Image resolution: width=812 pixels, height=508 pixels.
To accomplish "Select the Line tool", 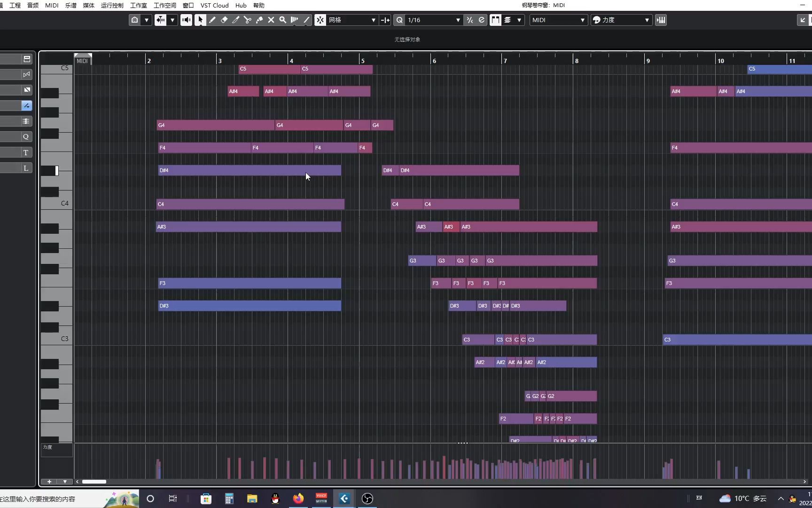I will coord(306,20).
